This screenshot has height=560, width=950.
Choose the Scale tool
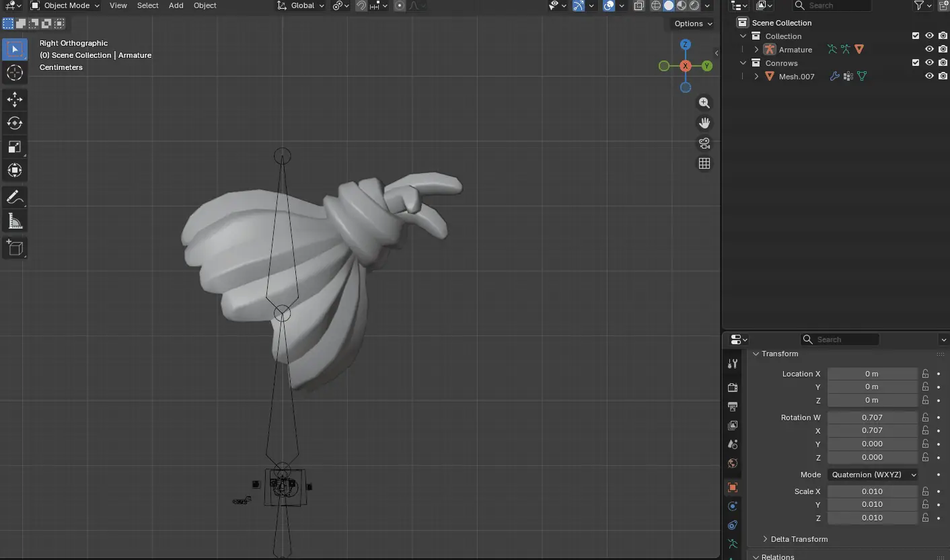click(14, 147)
